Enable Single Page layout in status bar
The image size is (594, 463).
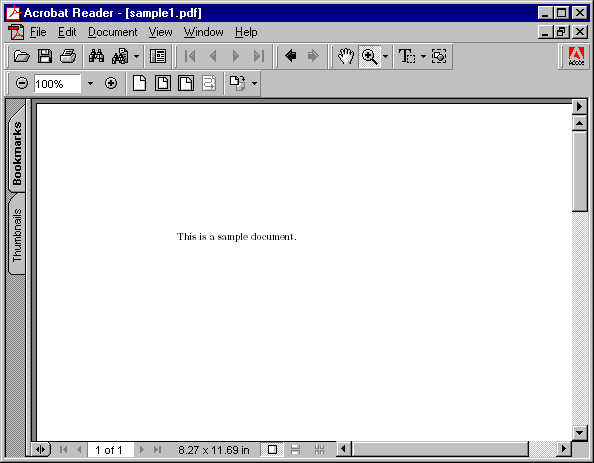[x=272, y=450]
